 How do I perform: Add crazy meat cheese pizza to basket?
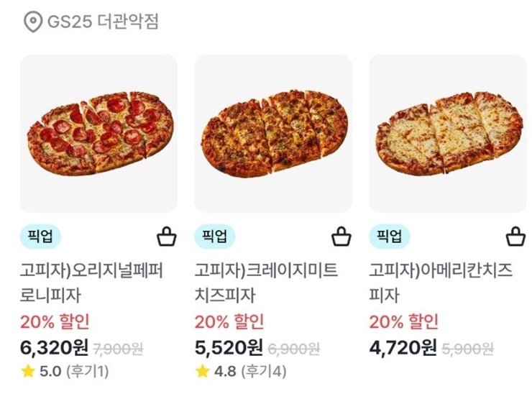click(x=341, y=237)
